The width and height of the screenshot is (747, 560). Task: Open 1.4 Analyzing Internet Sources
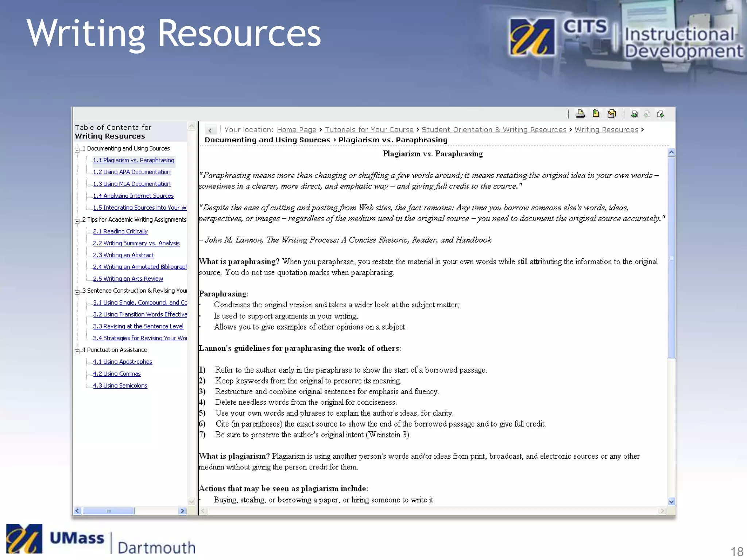tap(133, 196)
